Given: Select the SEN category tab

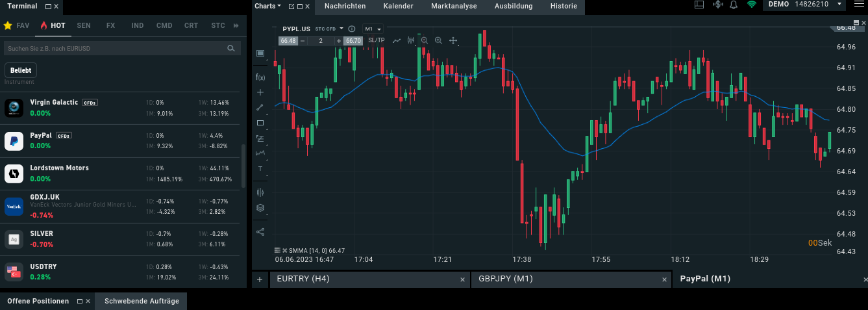Looking at the screenshot, I should coord(84,25).
